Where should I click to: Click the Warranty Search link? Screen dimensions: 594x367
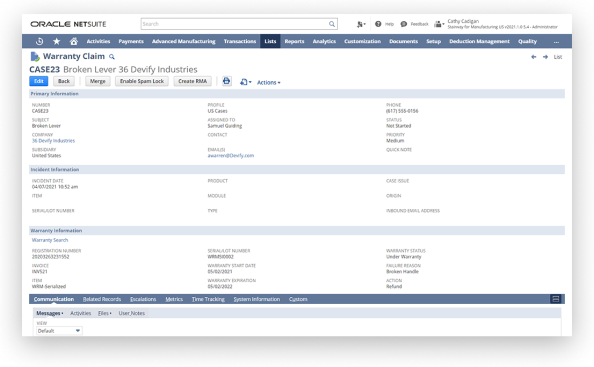click(x=50, y=240)
